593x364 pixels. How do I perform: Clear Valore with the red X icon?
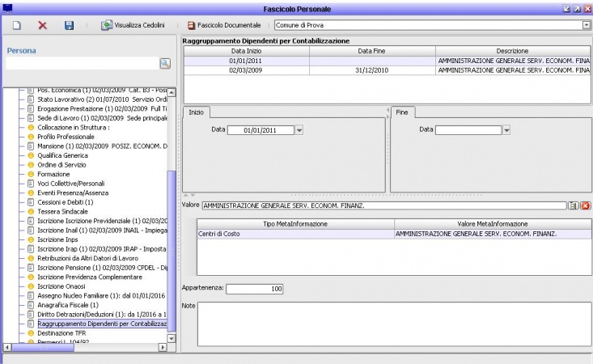click(585, 206)
